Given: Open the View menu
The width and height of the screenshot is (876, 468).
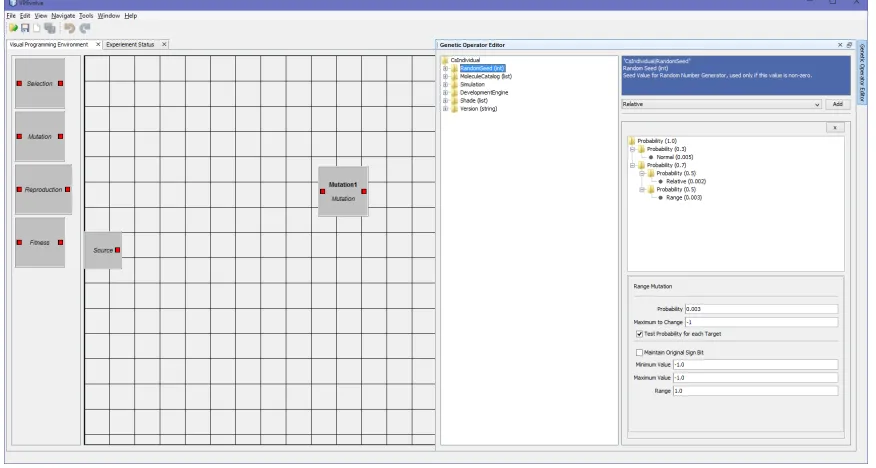Looking at the screenshot, I should 41,16.
